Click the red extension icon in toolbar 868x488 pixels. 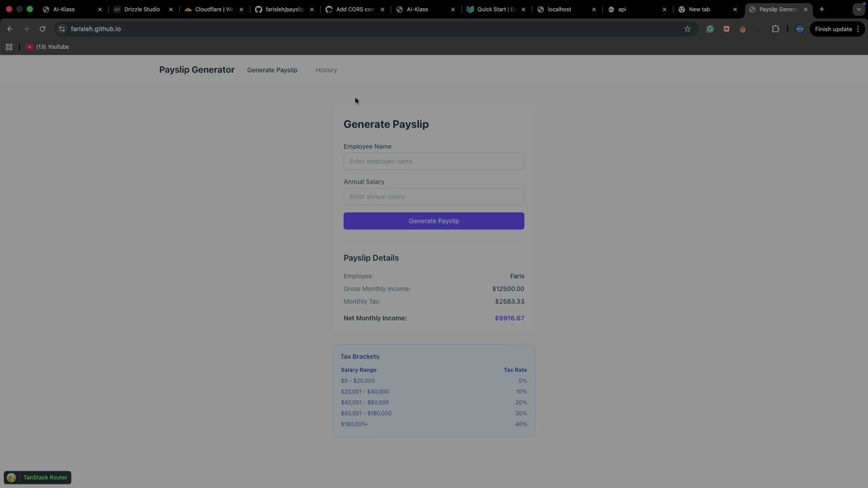pyautogui.click(x=726, y=29)
